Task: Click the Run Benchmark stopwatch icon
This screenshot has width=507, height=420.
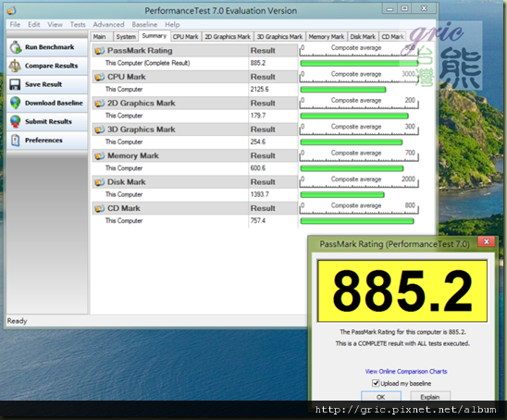Action: click(x=15, y=47)
